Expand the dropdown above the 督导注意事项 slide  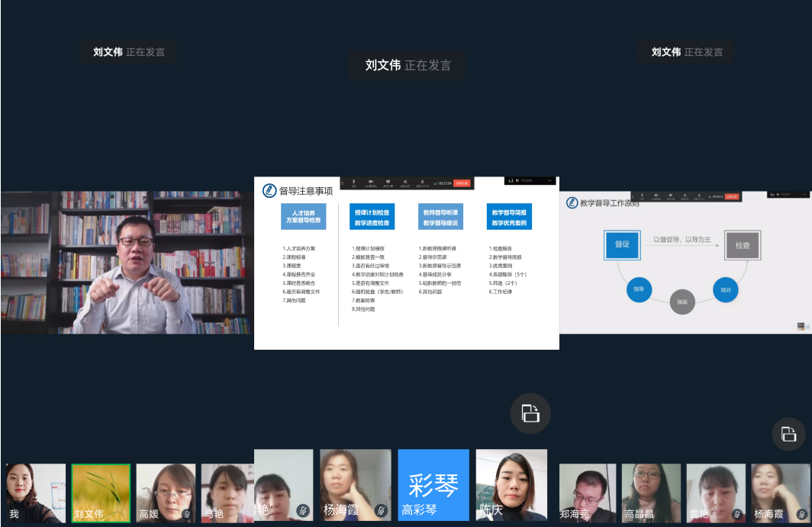point(549,181)
